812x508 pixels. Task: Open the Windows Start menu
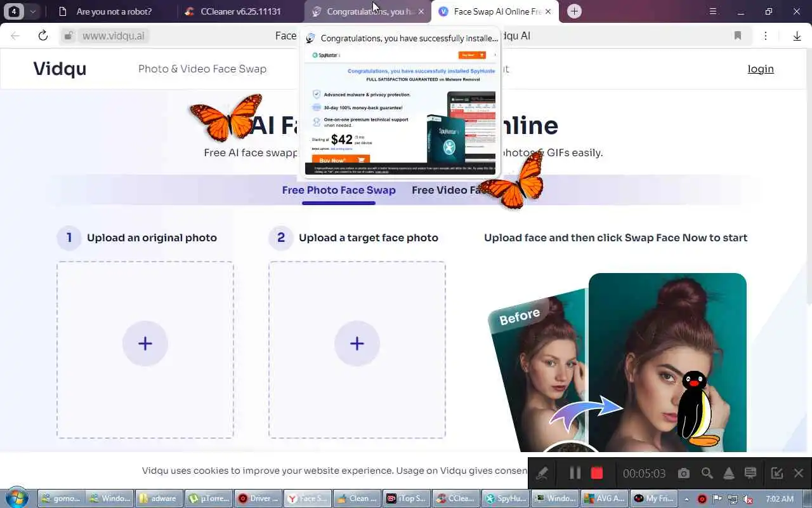point(16,498)
